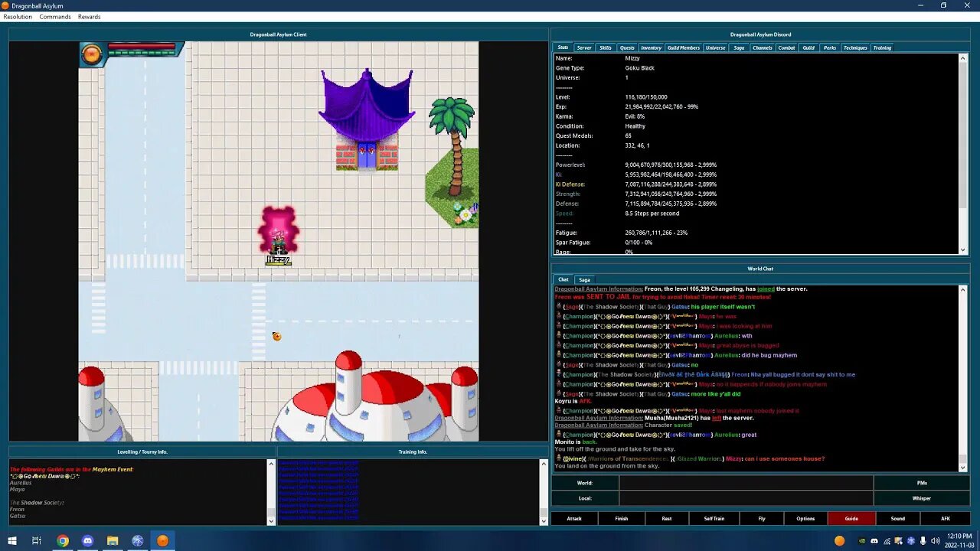
Task: Select the Guild Members tab
Action: click(x=684, y=47)
